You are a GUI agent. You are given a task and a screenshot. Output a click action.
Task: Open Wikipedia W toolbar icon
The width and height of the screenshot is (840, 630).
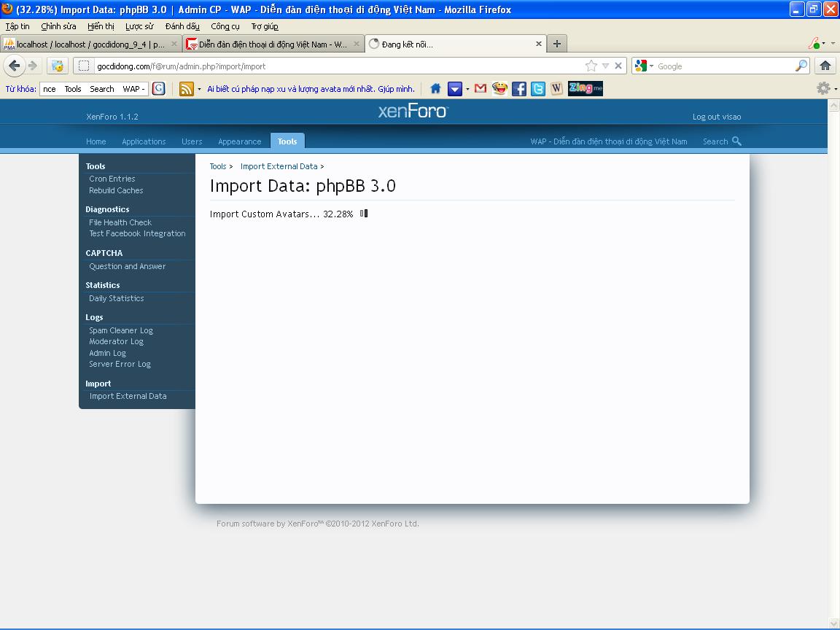click(556, 88)
